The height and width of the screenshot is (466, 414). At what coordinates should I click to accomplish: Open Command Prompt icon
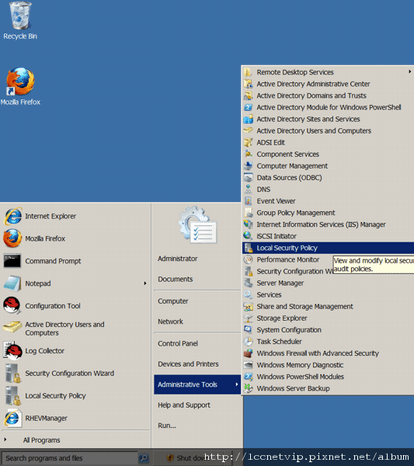pos(12,261)
